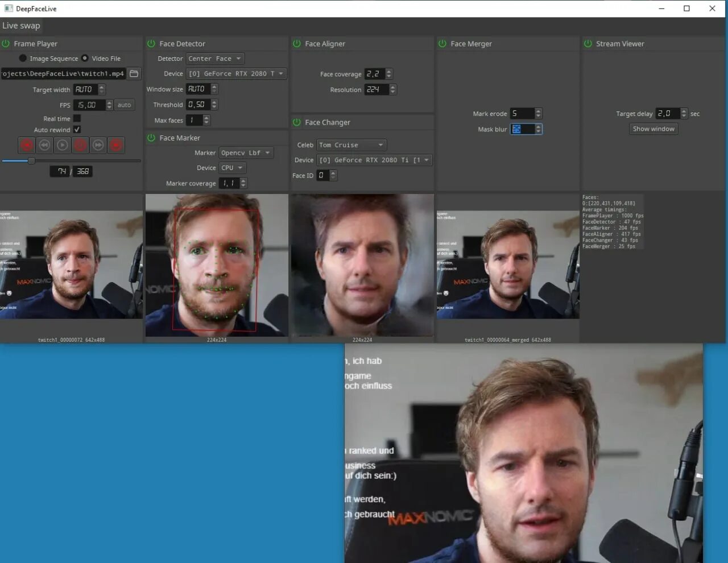Viewport: 728px width, 563px height.
Task: Click the Marker coverage spinner arrows
Action: point(243,183)
